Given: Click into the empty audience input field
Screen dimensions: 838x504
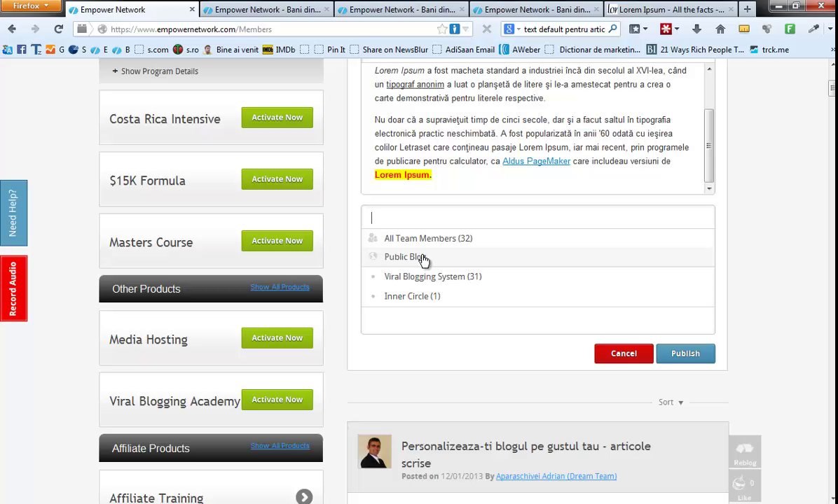Looking at the screenshot, I should pyautogui.click(x=537, y=217).
